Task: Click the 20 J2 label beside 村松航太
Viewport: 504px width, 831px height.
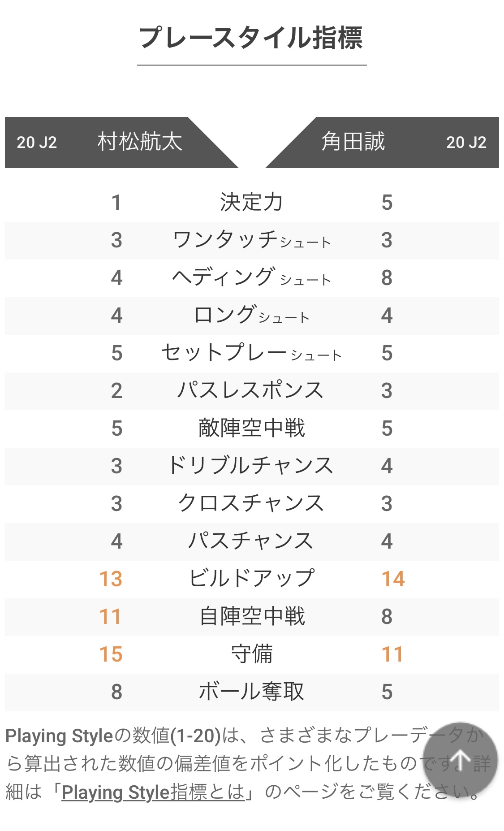Action: [37, 143]
